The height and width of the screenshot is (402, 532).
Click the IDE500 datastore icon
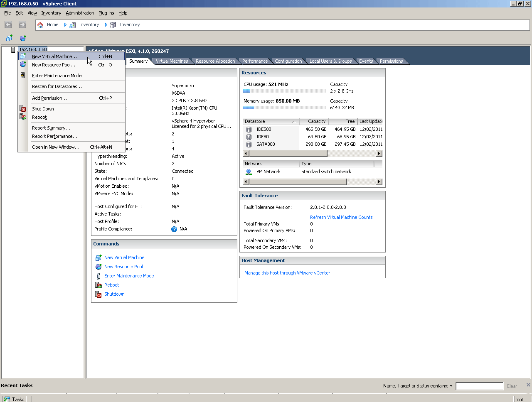[249, 130]
